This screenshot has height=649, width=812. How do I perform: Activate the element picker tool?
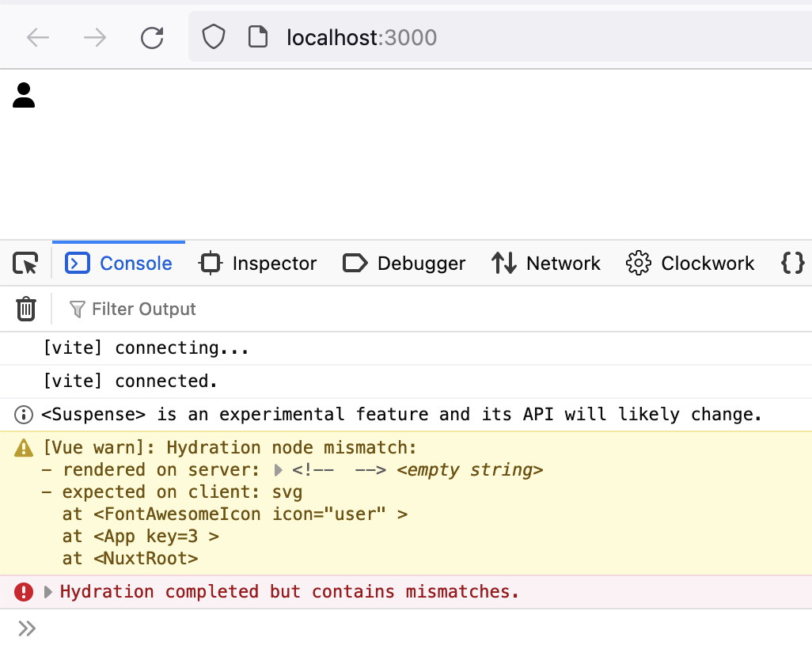(25, 264)
